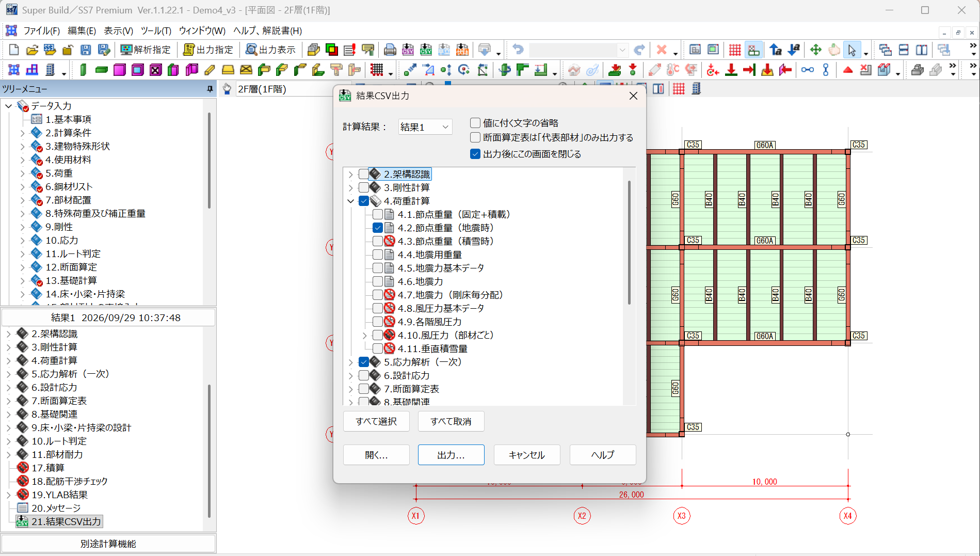
Task: Click the magenta wall panel icon
Action: (120, 70)
